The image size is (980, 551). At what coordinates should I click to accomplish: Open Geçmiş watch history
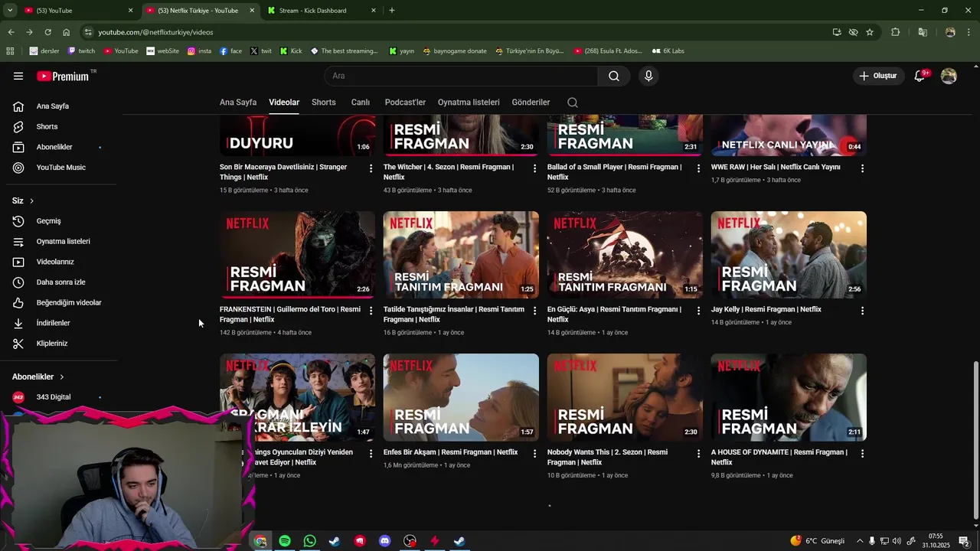(61, 221)
